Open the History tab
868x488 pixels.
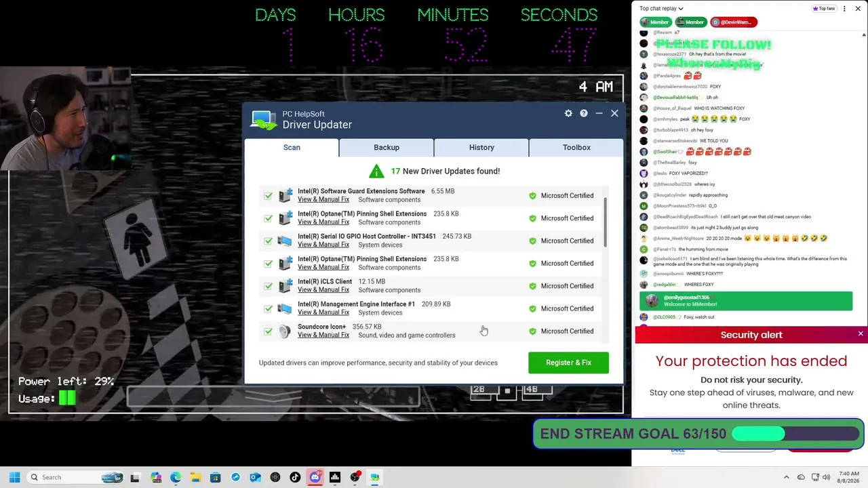(x=481, y=147)
